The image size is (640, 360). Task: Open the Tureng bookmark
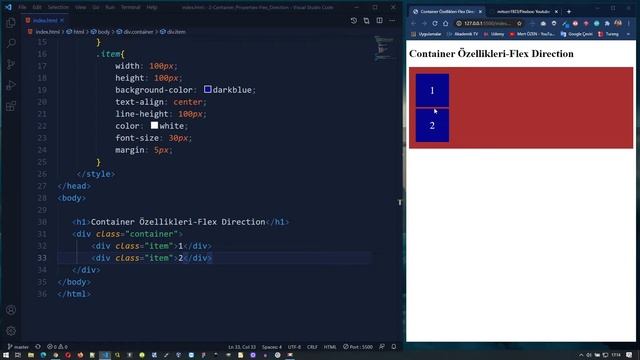click(x=608, y=34)
